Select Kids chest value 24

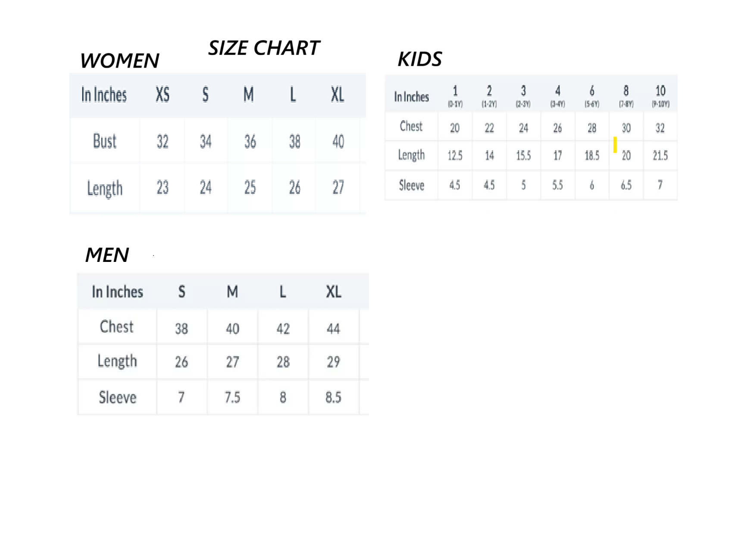click(523, 128)
